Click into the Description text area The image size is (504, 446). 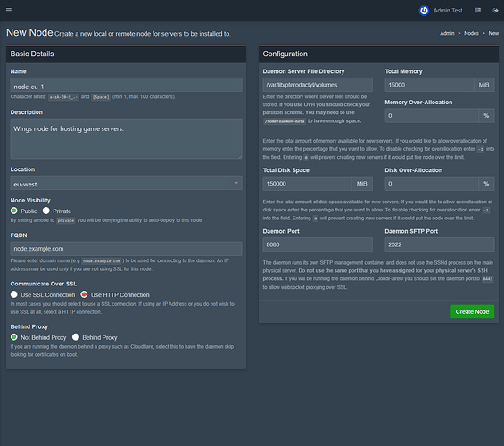(126, 139)
